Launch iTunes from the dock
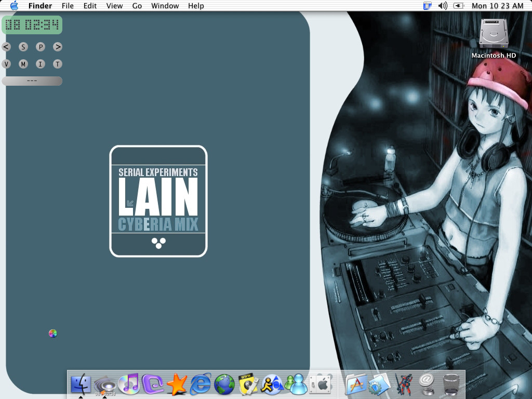Screen dimensions: 532x399 coord(129,384)
